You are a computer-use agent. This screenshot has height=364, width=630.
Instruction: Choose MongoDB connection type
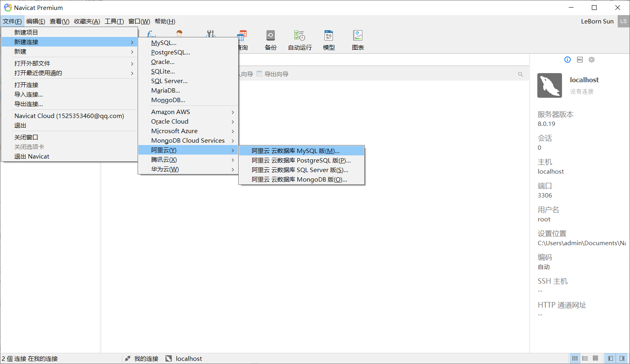click(x=188, y=100)
